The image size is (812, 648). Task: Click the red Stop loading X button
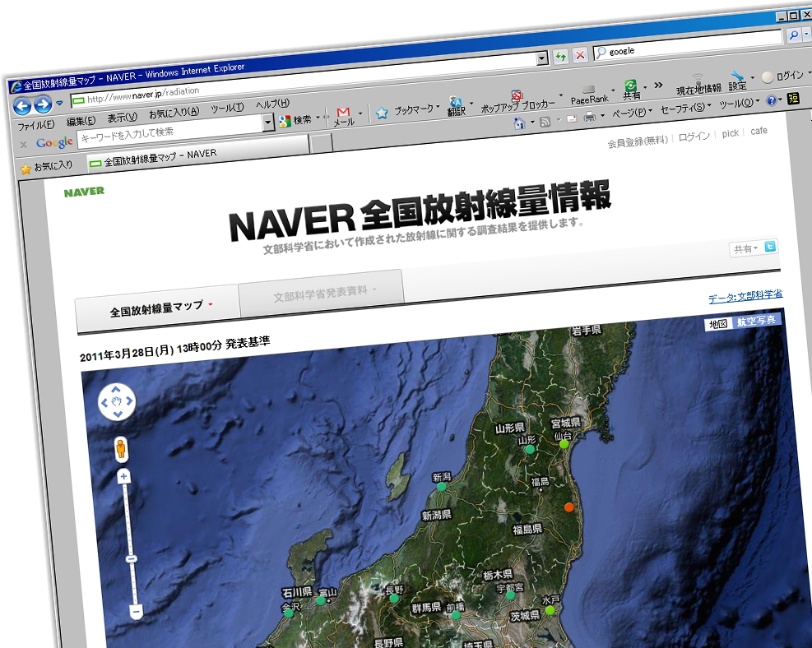pos(580,55)
